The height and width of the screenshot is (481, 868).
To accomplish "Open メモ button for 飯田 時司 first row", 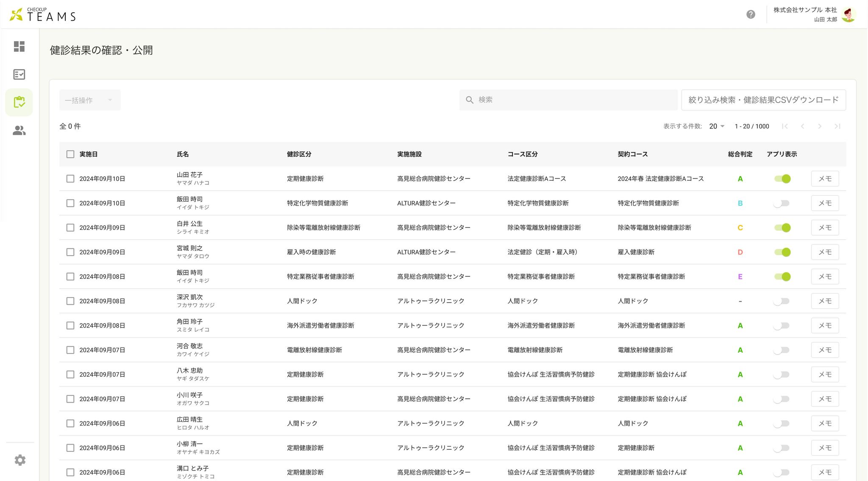I will [825, 203].
